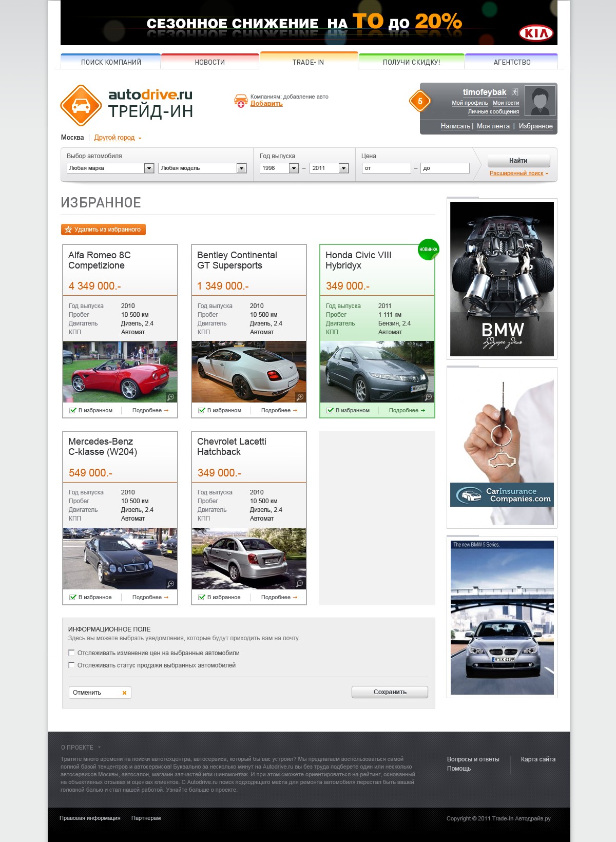Enable tracking of price changes checkbox
616x842 pixels.
point(71,653)
